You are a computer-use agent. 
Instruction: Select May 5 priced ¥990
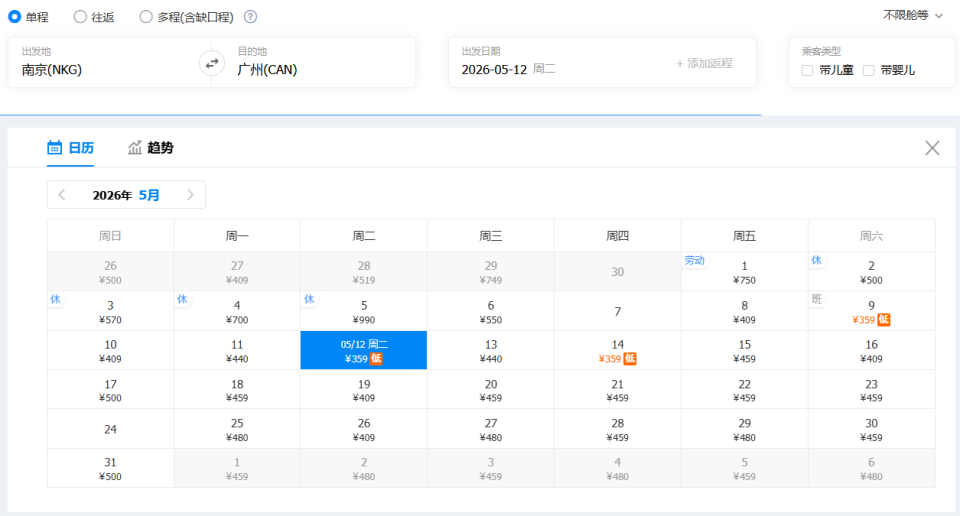(364, 311)
